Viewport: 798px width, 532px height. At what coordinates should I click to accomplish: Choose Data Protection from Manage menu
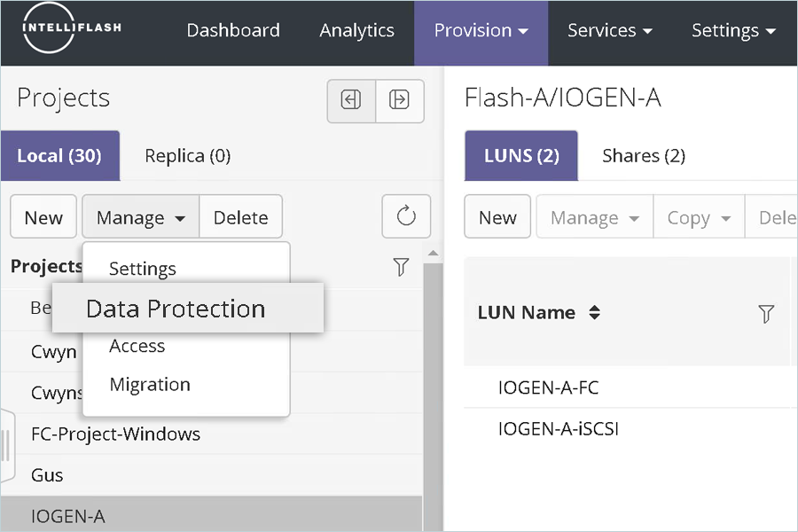(188, 309)
